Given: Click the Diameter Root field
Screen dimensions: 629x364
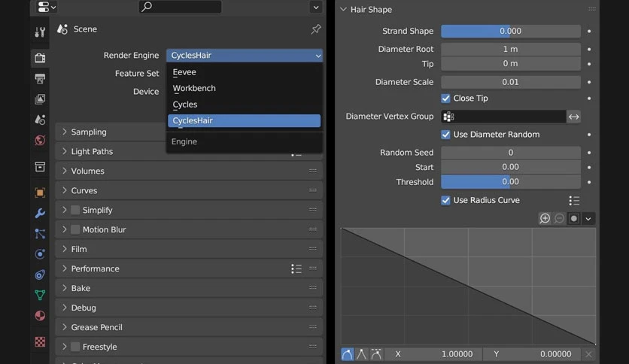Looking at the screenshot, I should pyautogui.click(x=511, y=50).
